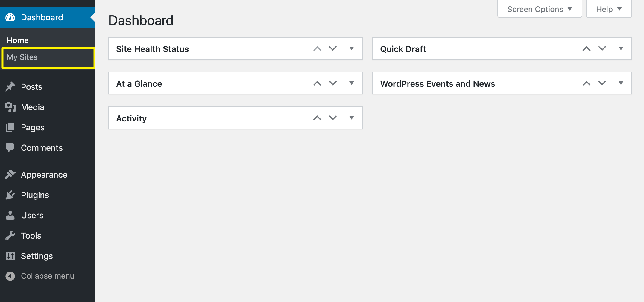Image resolution: width=644 pixels, height=302 pixels.
Task: Click the Pages icon in sidebar
Action: pos(10,127)
